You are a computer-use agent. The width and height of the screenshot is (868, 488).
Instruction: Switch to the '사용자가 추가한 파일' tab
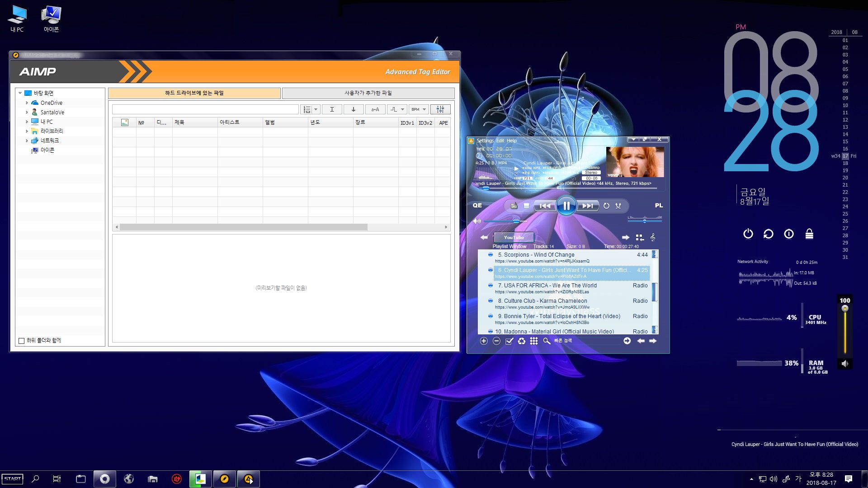368,93
